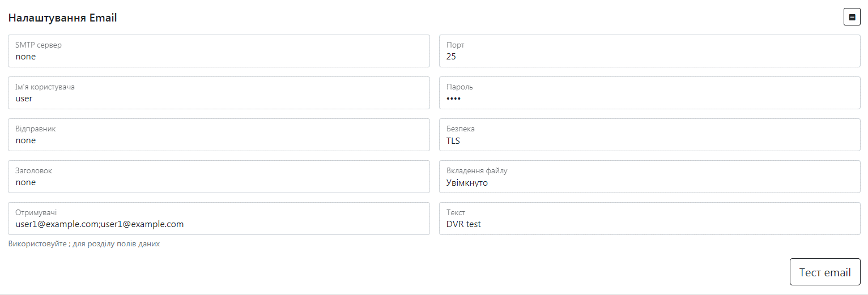Focus the Заголовок subject field
Viewport: 868px width, 295px height.
[x=219, y=182]
